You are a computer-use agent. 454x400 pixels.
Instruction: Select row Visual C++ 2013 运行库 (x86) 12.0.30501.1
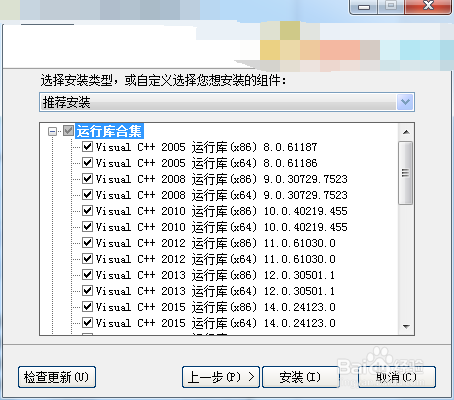pyautogui.click(x=215, y=275)
